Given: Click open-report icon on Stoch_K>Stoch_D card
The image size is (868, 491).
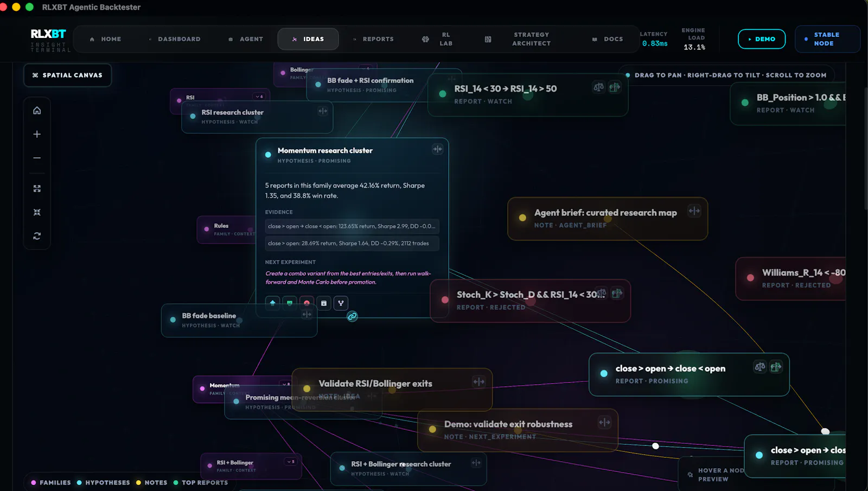Looking at the screenshot, I should tap(617, 294).
